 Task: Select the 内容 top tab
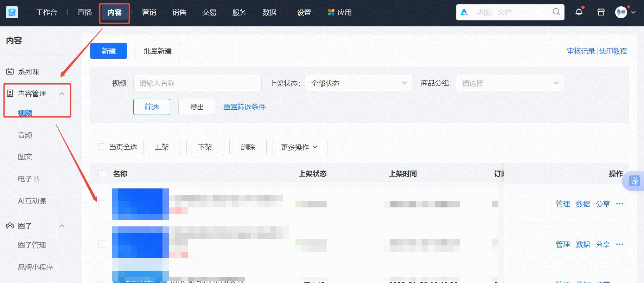click(115, 13)
